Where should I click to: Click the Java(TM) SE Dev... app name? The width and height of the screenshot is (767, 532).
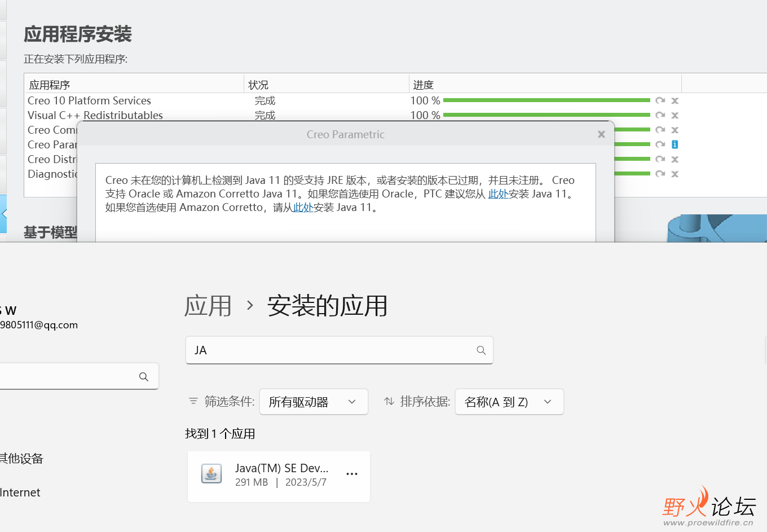281,468
